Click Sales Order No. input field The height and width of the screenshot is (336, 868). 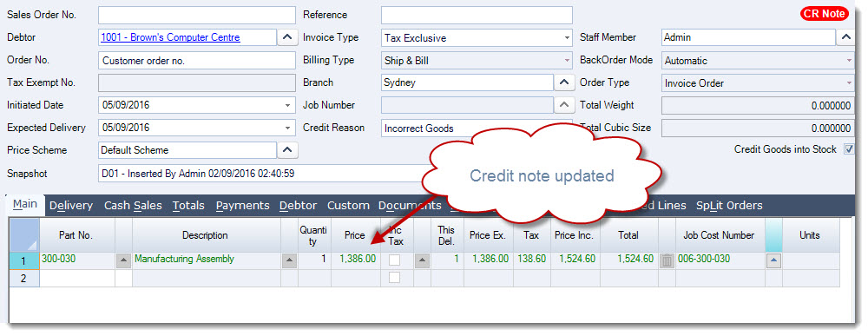[197, 15]
